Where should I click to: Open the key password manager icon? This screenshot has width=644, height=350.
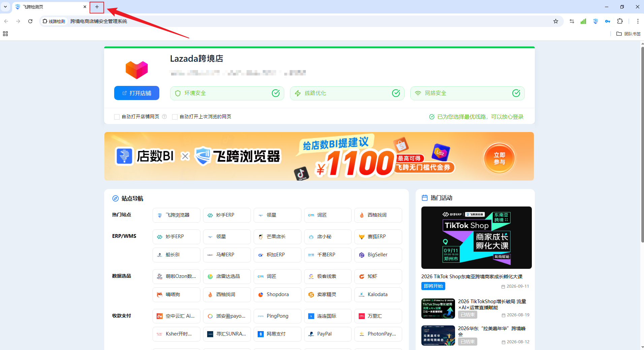coord(608,21)
